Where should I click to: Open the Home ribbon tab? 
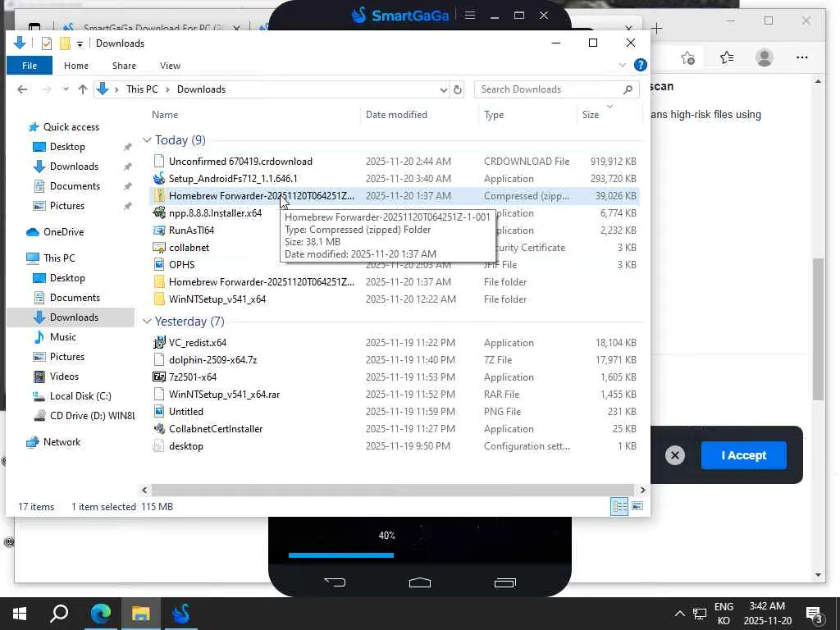(76, 66)
